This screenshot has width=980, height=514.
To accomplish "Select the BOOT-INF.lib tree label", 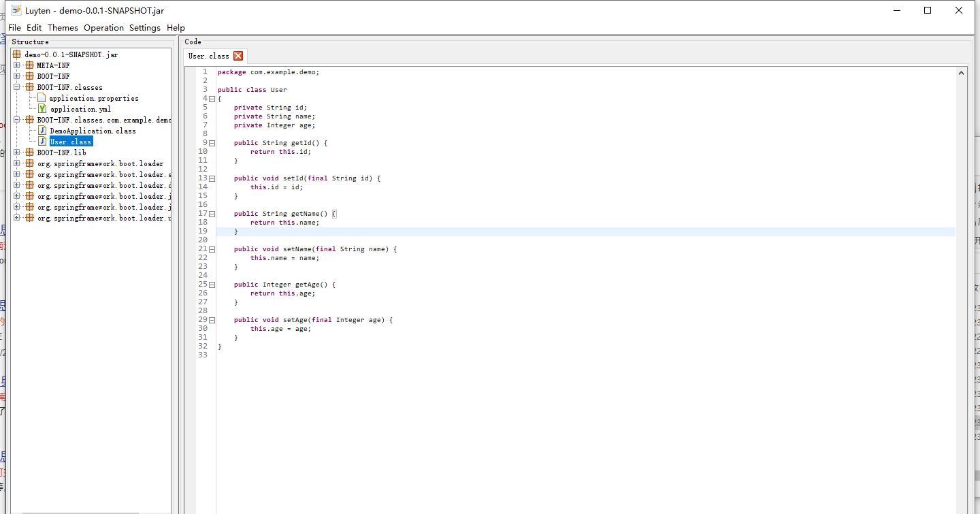I will [x=61, y=152].
